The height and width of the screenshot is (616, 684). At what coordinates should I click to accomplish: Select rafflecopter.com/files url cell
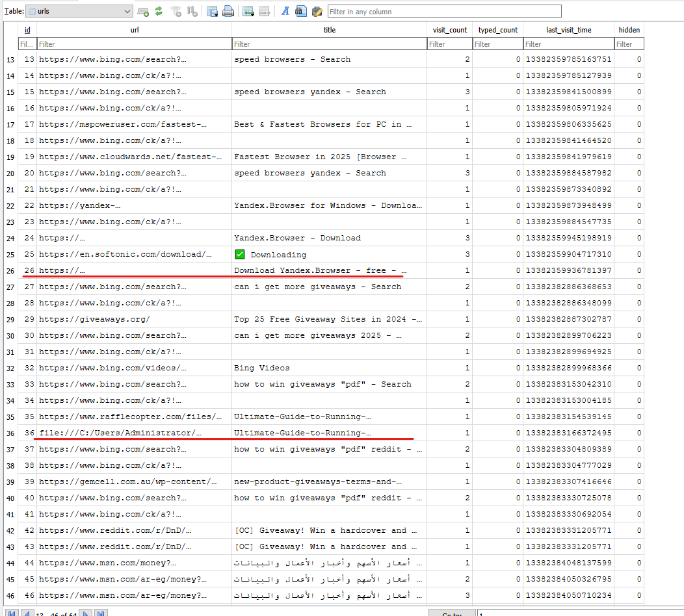click(135, 417)
